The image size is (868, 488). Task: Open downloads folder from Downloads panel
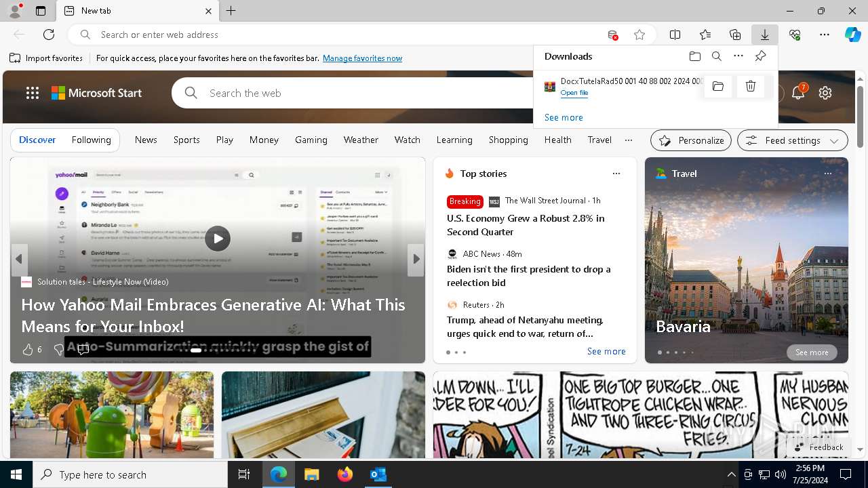(x=695, y=56)
